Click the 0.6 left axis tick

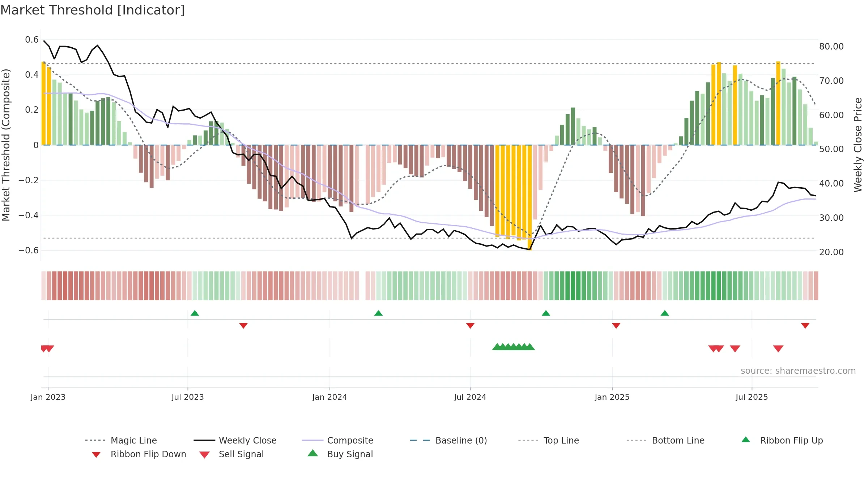coord(32,40)
